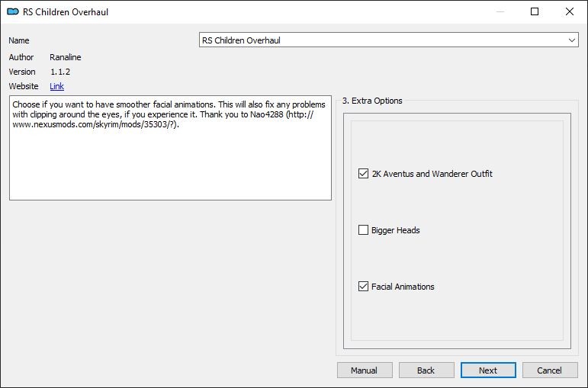Close the RS Children Overhaul dialog
Screen dimensions: 588x388
[569, 11]
